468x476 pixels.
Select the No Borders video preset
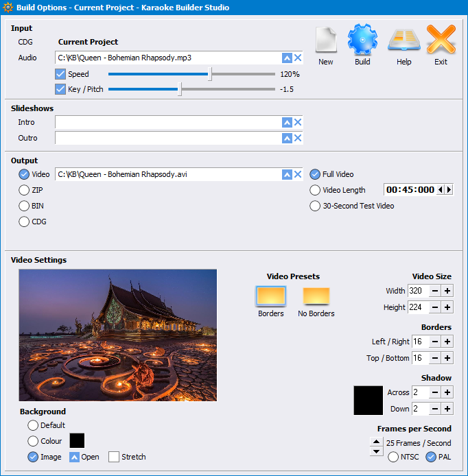(316, 296)
